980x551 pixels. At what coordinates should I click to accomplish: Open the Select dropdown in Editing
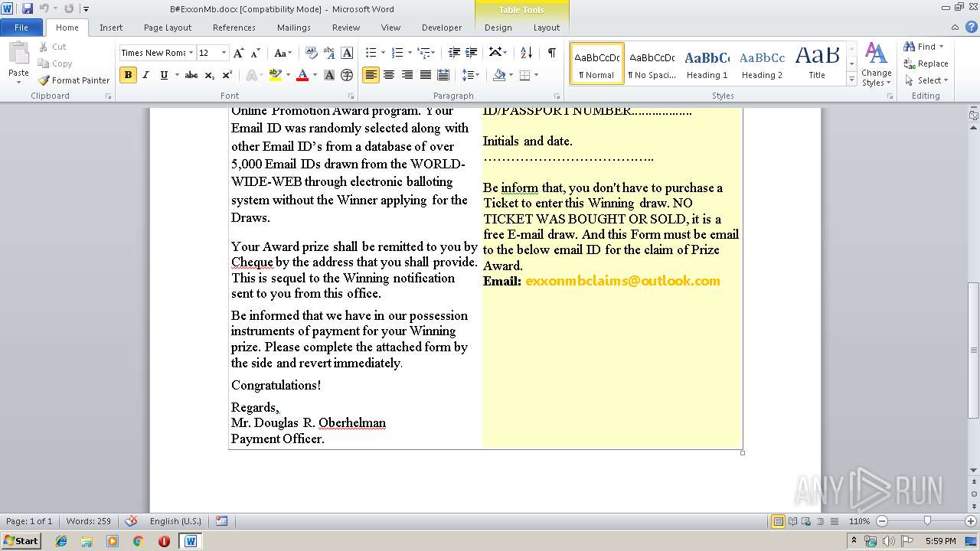click(x=926, y=80)
